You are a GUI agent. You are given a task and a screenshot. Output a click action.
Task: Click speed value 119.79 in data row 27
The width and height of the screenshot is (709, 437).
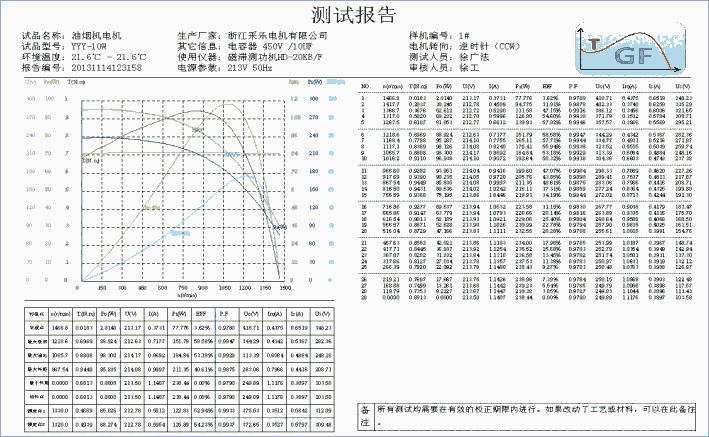coord(391,292)
